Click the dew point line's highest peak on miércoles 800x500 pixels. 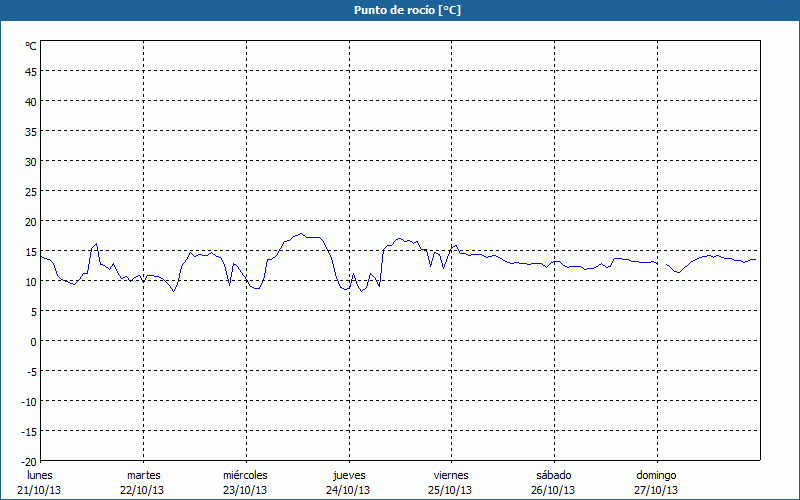click(301, 234)
